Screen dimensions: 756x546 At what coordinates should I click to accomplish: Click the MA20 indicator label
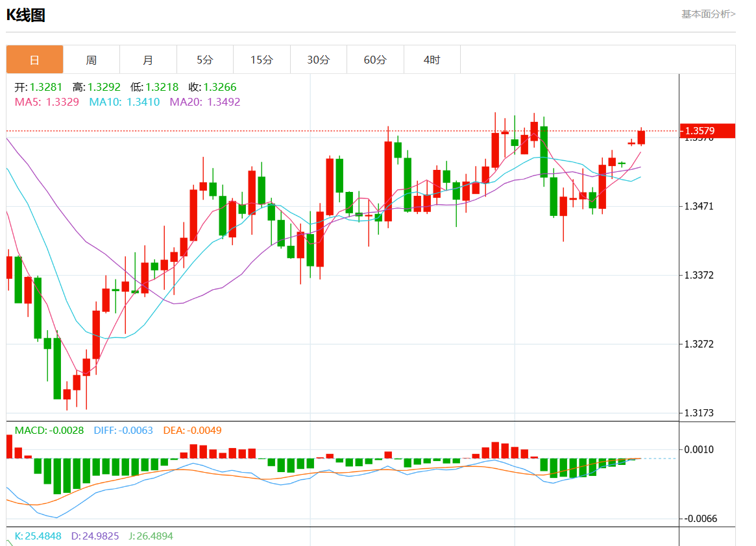coord(204,102)
